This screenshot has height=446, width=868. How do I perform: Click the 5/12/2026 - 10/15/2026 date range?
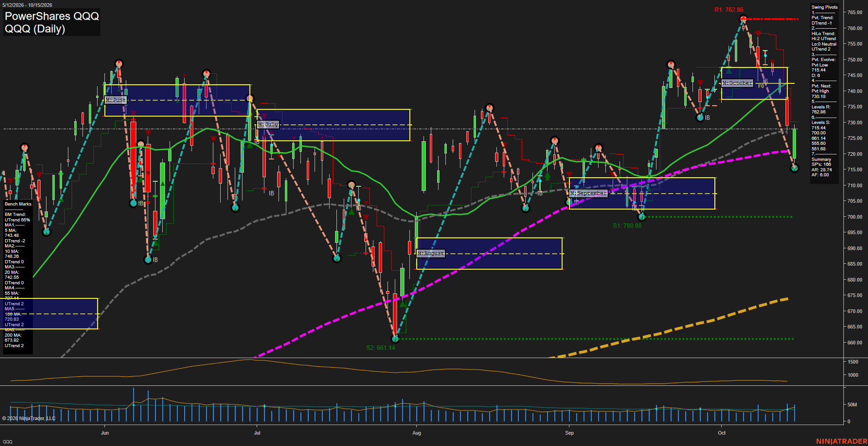tap(27, 5)
